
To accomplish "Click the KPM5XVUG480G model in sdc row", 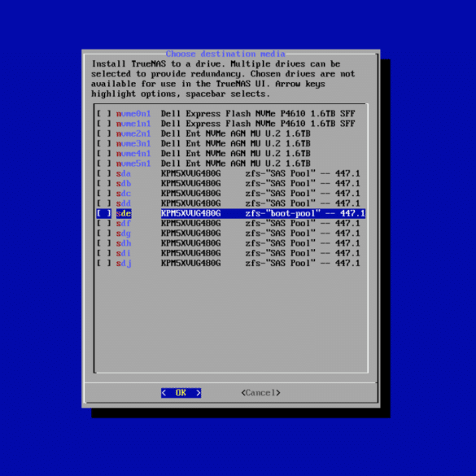I will coord(191,194).
